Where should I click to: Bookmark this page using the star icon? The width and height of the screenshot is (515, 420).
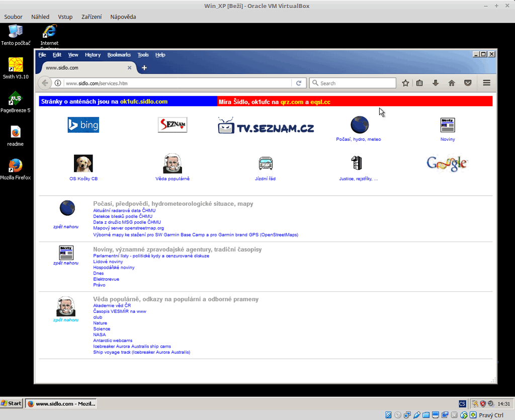point(405,83)
